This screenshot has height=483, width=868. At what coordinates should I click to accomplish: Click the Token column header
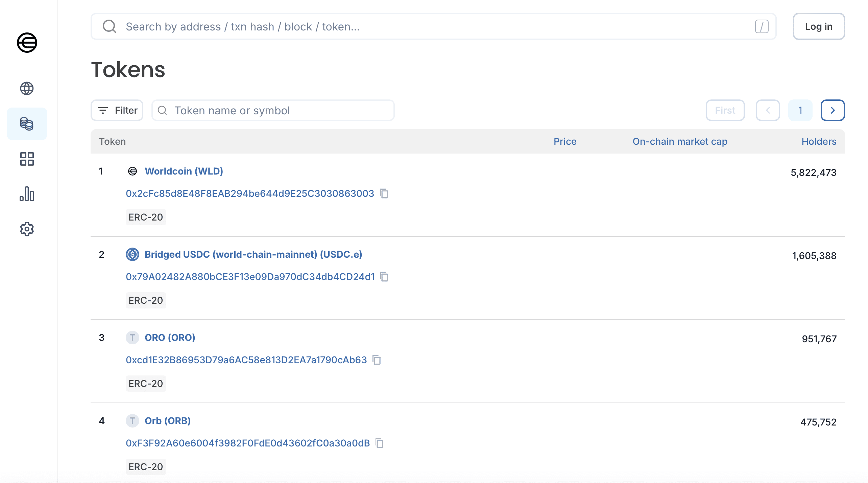click(112, 141)
